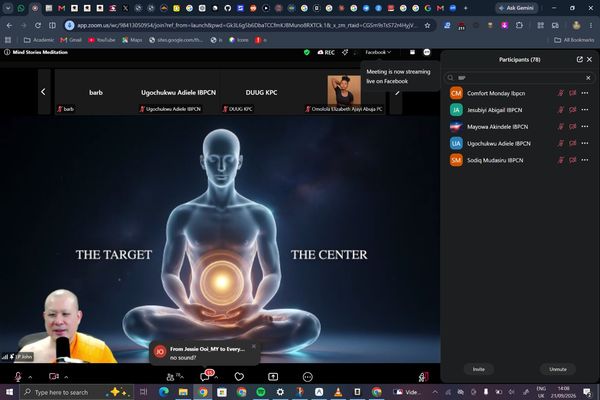
Task: Click the round profile icon in top bar
Action: click(427, 52)
